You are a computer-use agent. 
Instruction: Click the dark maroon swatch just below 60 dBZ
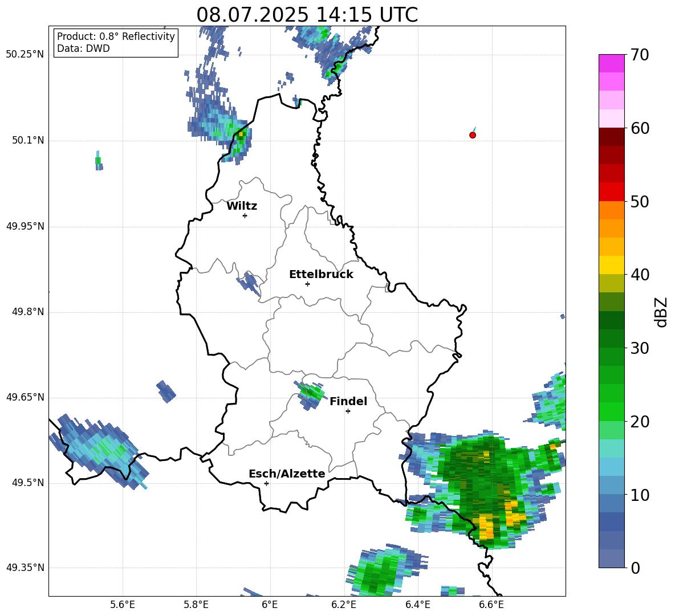pyautogui.click(x=611, y=137)
